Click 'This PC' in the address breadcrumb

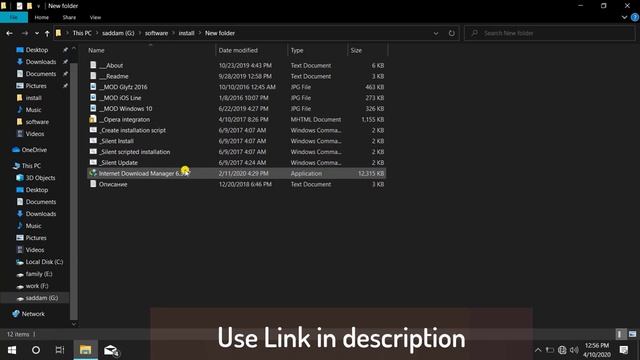coord(82,33)
